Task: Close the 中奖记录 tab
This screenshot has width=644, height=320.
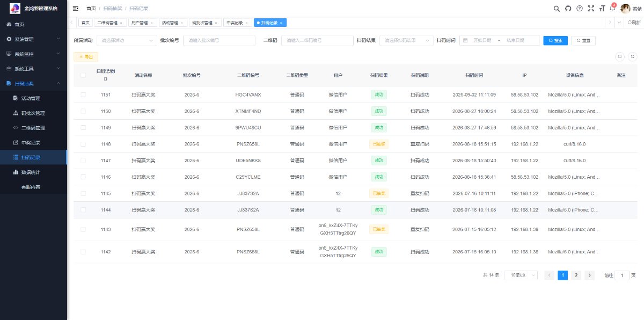Action: (246, 23)
